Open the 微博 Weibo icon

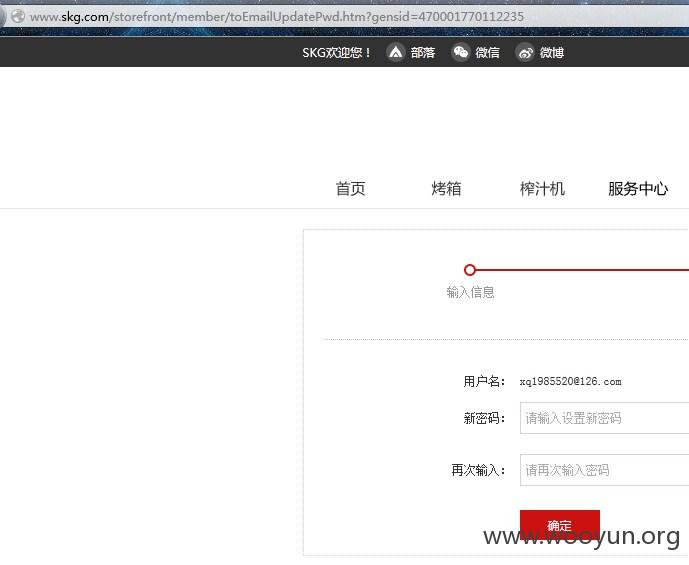coord(525,53)
